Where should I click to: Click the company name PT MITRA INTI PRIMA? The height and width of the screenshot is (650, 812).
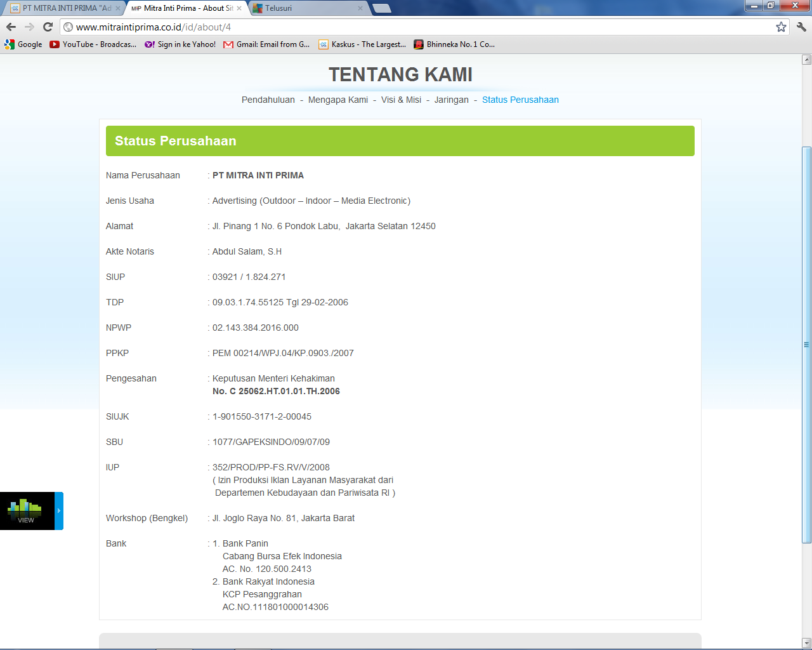click(258, 175)
